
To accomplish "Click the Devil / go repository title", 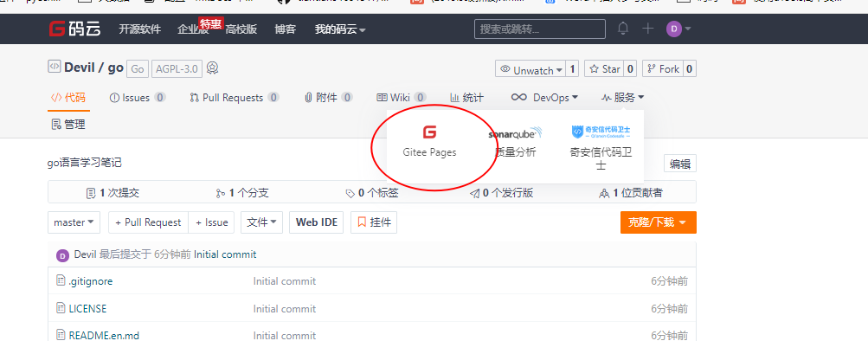I will click(x=93, y=68).
